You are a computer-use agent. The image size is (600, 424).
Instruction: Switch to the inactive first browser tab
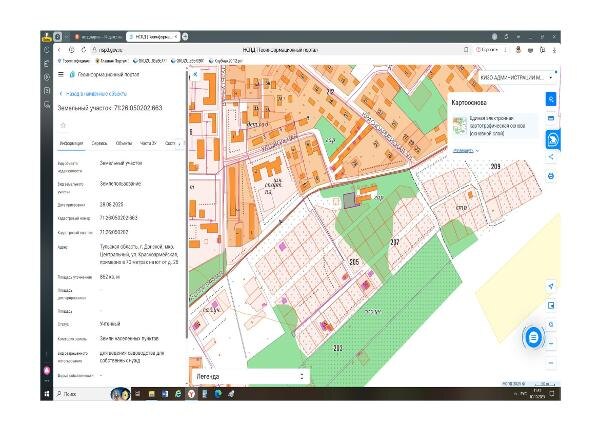[x=98, y=37]
